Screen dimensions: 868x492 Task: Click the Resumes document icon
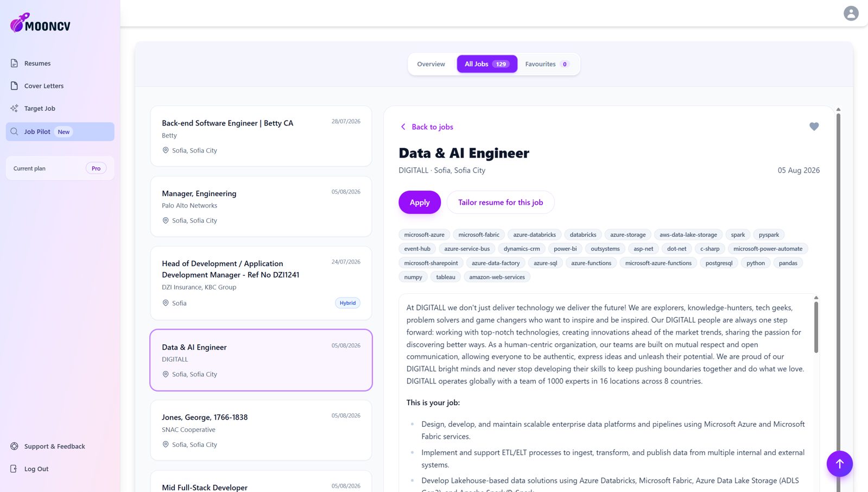pos(14,64)
